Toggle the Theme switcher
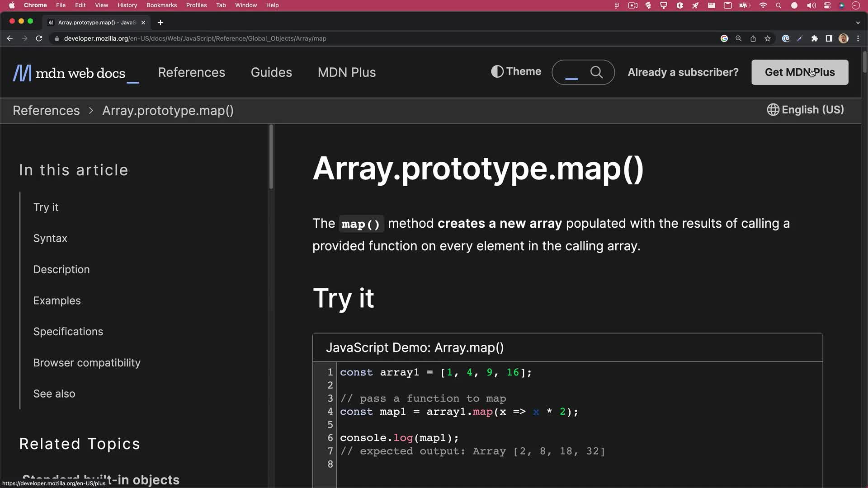 [x=516, y=71]
